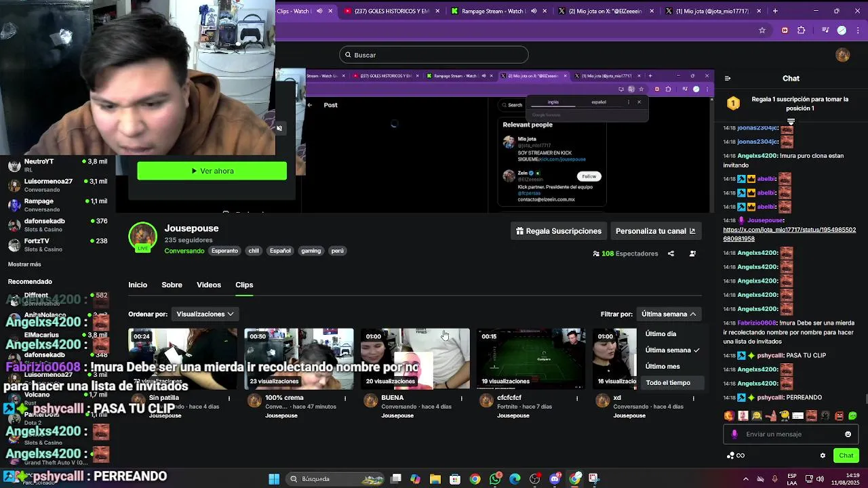Open Discord from the taskbar
Screen dimensions: 868x488
tap(555, 479)
